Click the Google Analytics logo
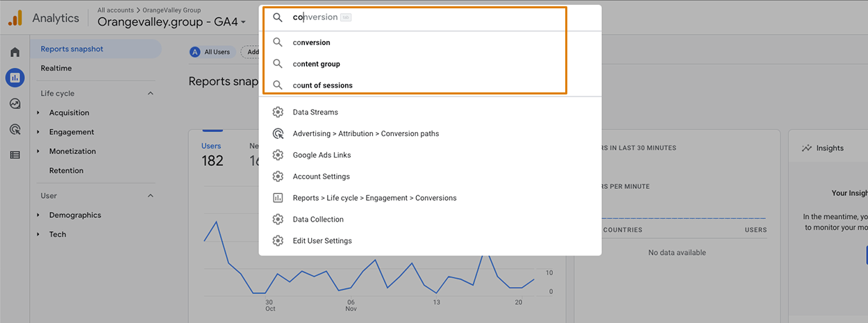Screen dimensions: 868x323 click(x=15, y=18)
